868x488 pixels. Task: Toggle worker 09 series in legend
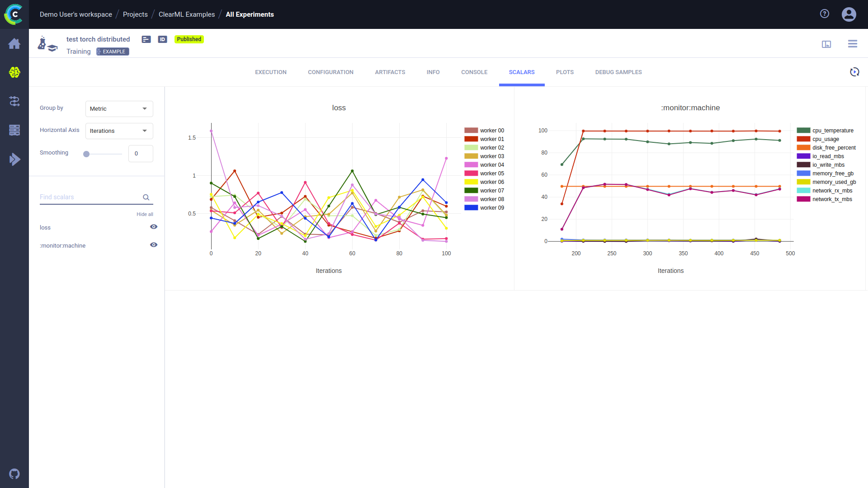[x=484, y=208]
